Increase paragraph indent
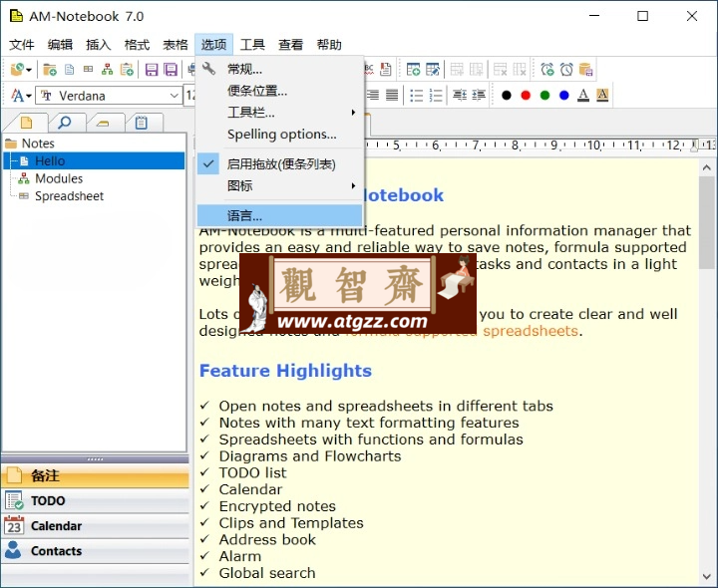 (x=479, y=96)
